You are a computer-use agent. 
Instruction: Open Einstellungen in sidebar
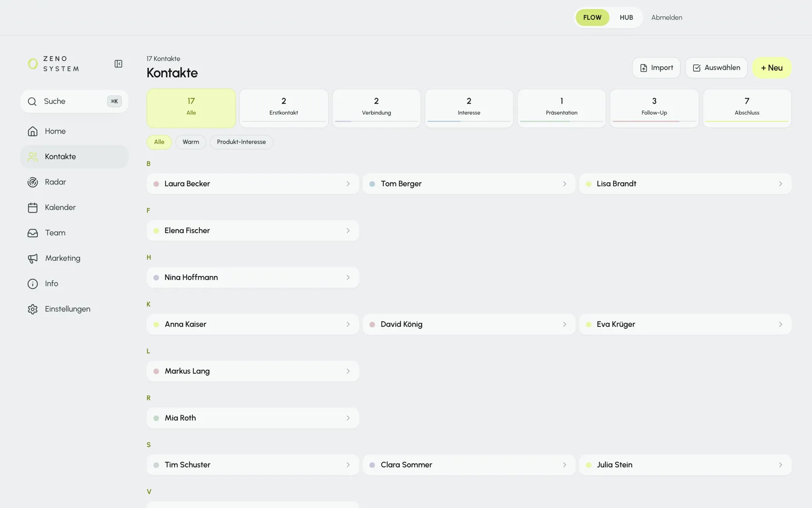coord(74,309)
